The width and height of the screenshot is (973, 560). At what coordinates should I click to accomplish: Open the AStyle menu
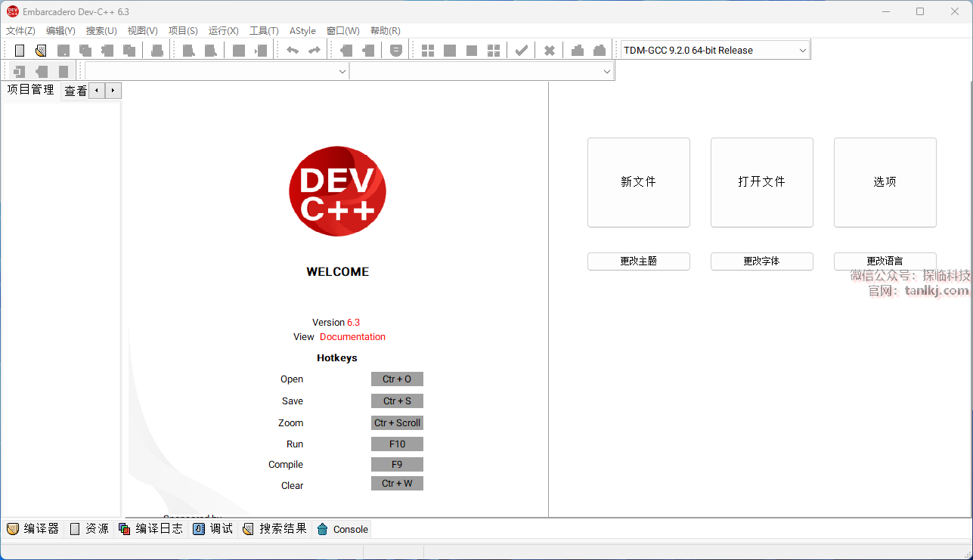coord(302,31)
